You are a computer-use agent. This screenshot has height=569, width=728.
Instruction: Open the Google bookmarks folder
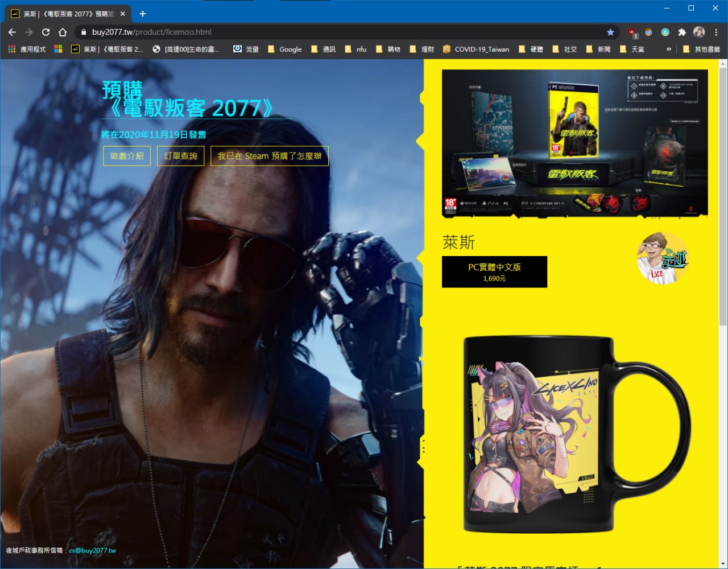[284, 50]
